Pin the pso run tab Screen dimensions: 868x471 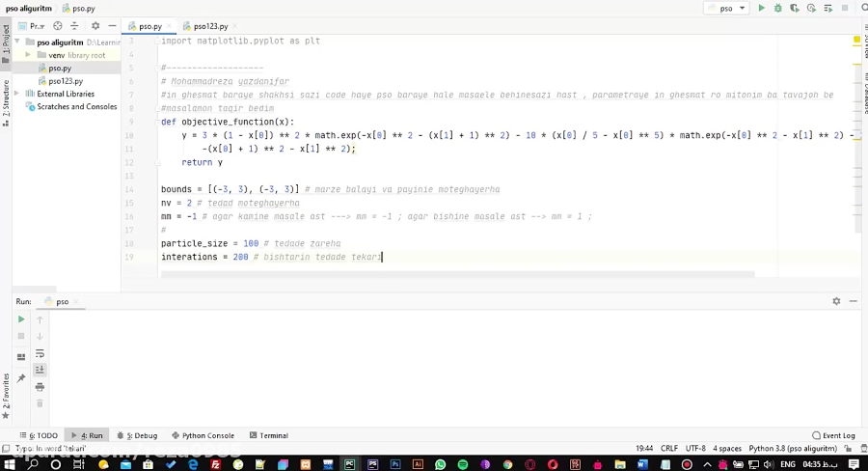(21, 378)
